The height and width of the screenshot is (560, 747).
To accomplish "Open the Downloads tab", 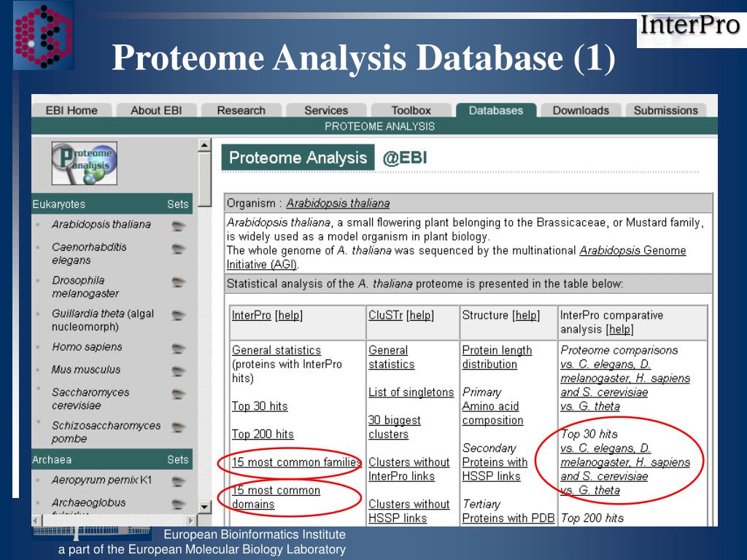I will (x=581, y=111).
